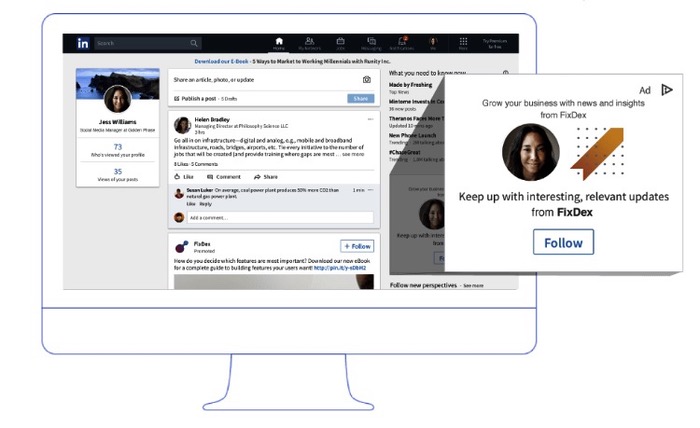Open the Me profile dropdown in navbar
The width and height of the screenshot is (700, 428).
(433, 42)
